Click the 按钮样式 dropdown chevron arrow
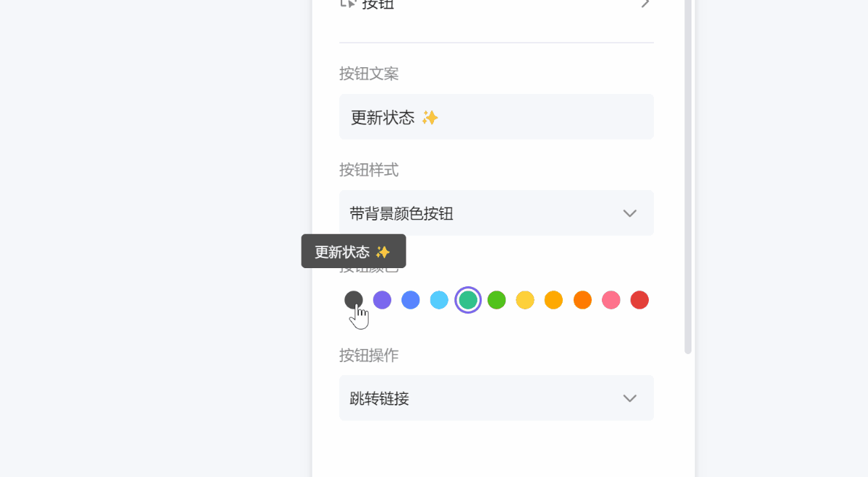868x477 pixels. click(x=629, y=212)
